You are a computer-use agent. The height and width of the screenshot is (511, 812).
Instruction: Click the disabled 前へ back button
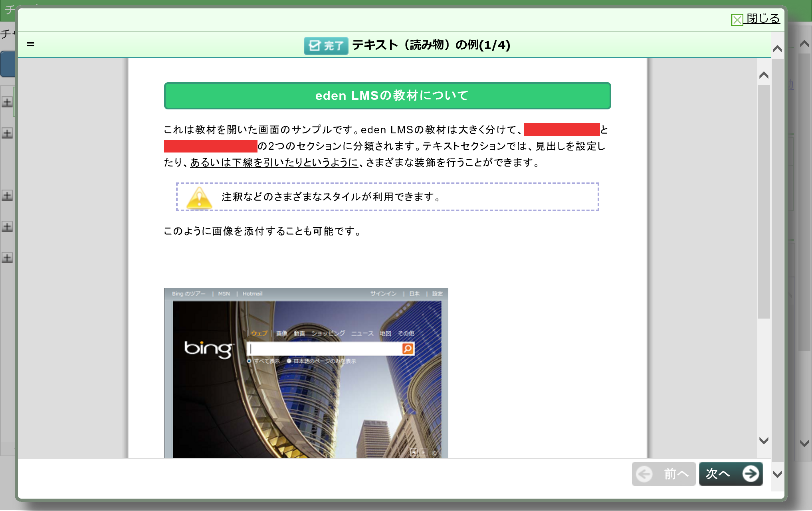click(663, 474)
